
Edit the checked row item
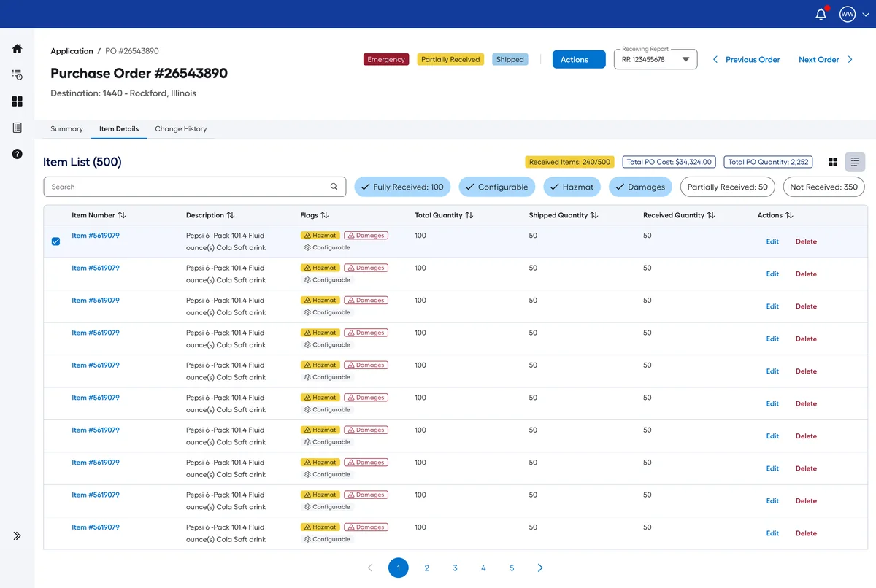772,241
